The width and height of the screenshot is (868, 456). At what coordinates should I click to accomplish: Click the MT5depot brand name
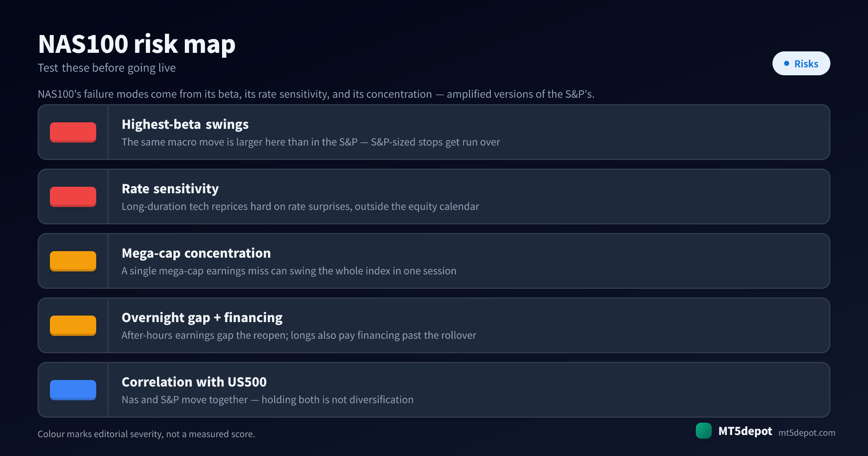745,431
